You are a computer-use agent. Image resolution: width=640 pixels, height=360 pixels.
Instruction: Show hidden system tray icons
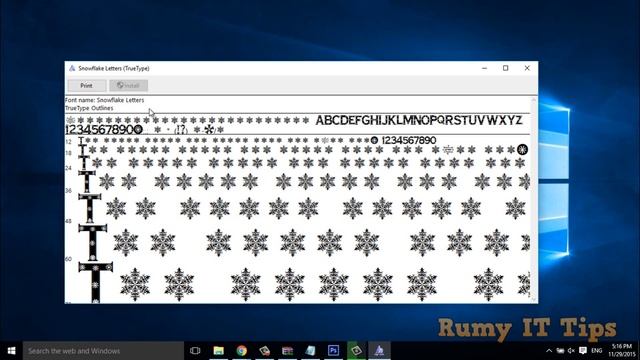click(x=549, y=351)
